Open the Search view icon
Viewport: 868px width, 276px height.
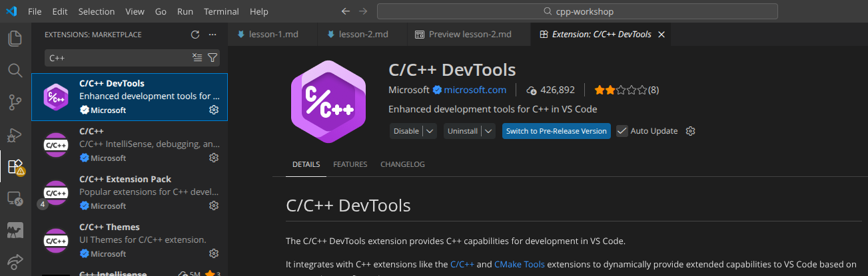15,70
